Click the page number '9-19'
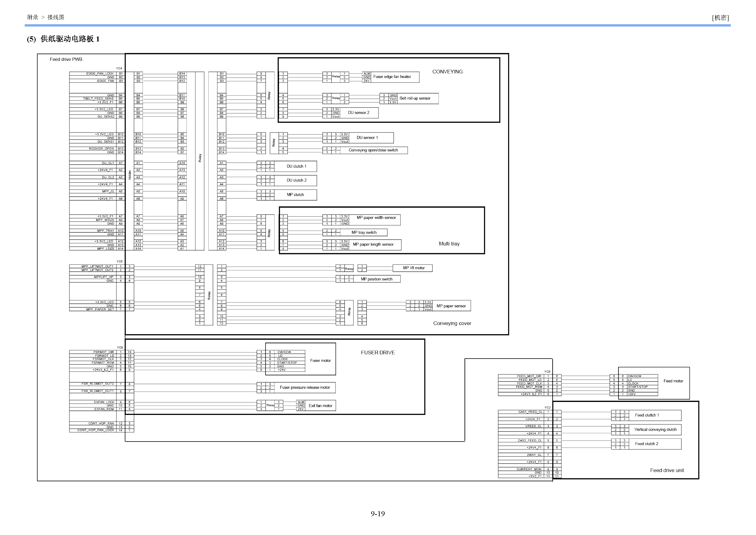 (378, 514)
